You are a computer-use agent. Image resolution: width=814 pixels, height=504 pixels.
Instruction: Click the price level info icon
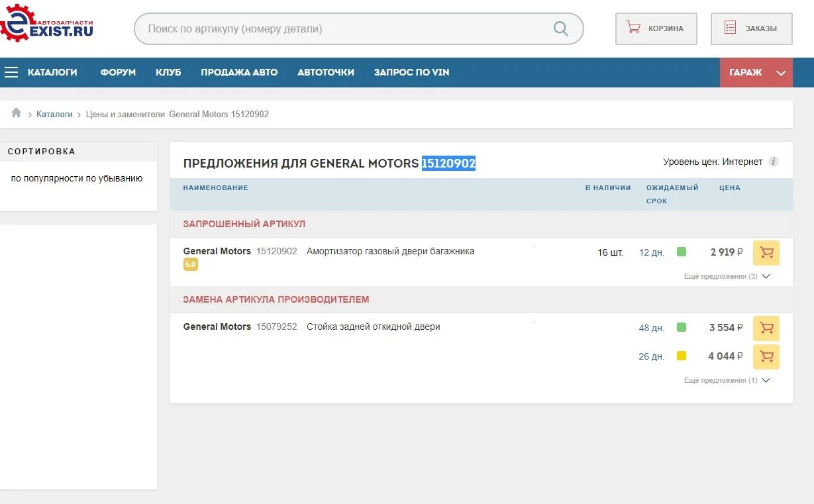coord(773,162)
